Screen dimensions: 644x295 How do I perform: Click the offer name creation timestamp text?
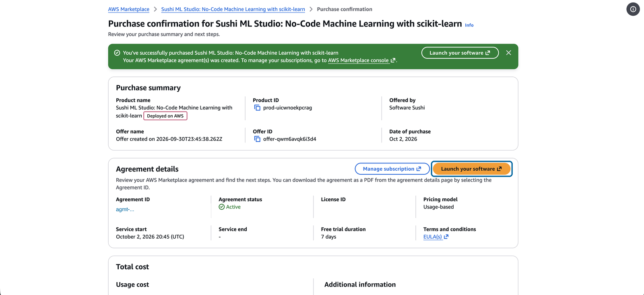[169, 139]
